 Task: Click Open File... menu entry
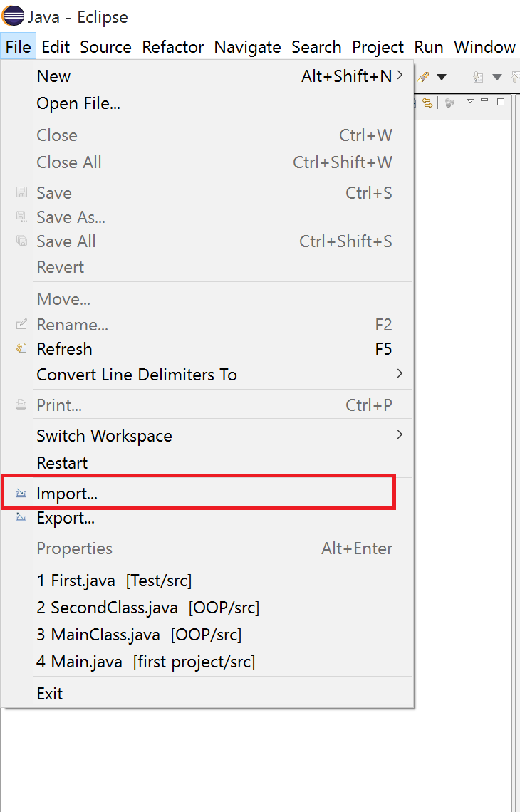click(78, 103)
